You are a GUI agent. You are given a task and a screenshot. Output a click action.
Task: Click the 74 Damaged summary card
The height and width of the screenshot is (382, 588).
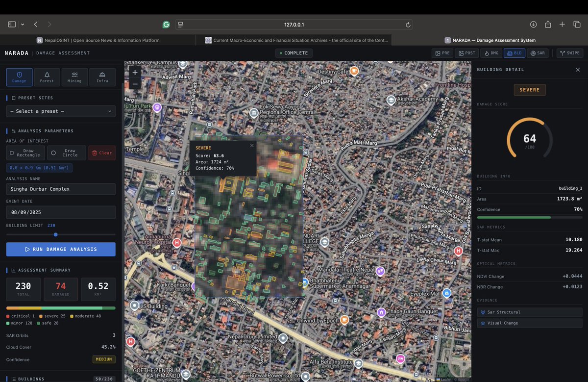[x=61, y=289]
